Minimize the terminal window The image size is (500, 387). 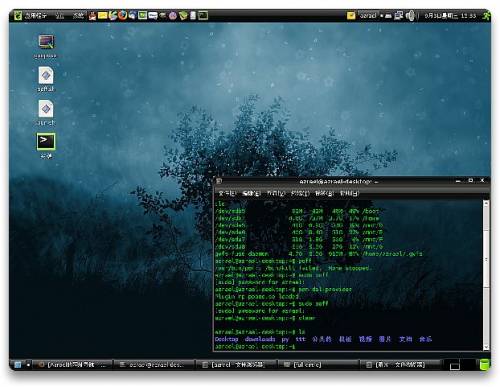(x=458, y=181)
